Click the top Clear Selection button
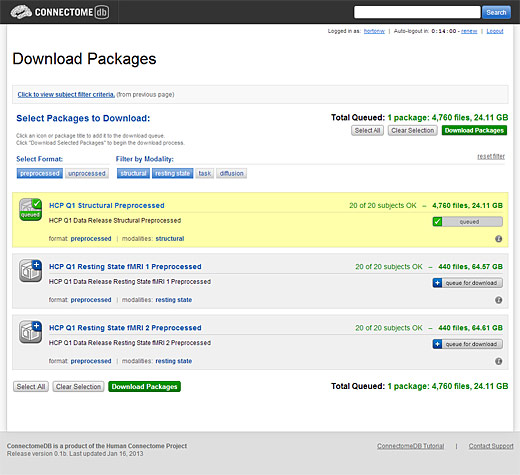Viewport: 520px width, 475px height. pyautogui.click(x=413, y=130)
